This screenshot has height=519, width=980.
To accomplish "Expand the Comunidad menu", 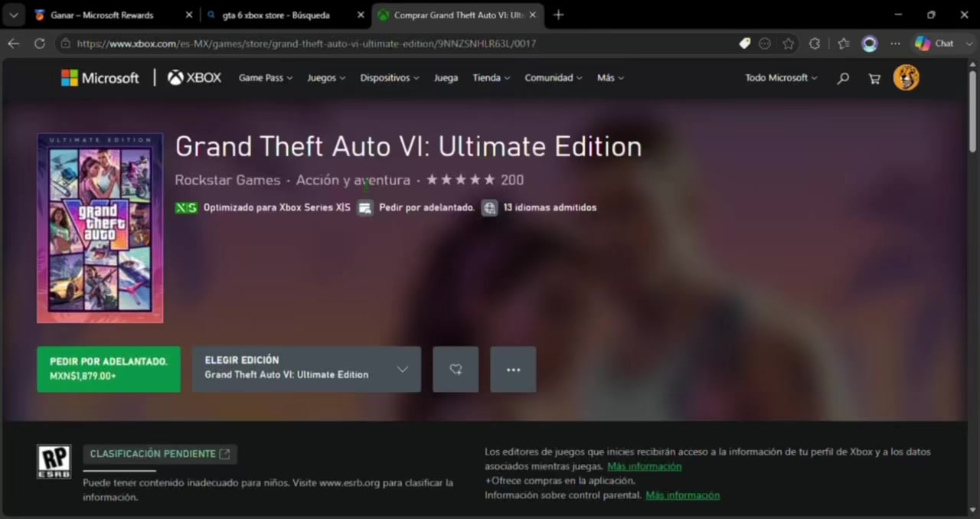I will tap(553, 77).
